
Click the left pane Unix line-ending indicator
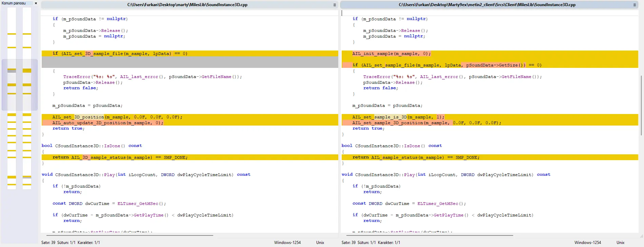click(320, 243)
